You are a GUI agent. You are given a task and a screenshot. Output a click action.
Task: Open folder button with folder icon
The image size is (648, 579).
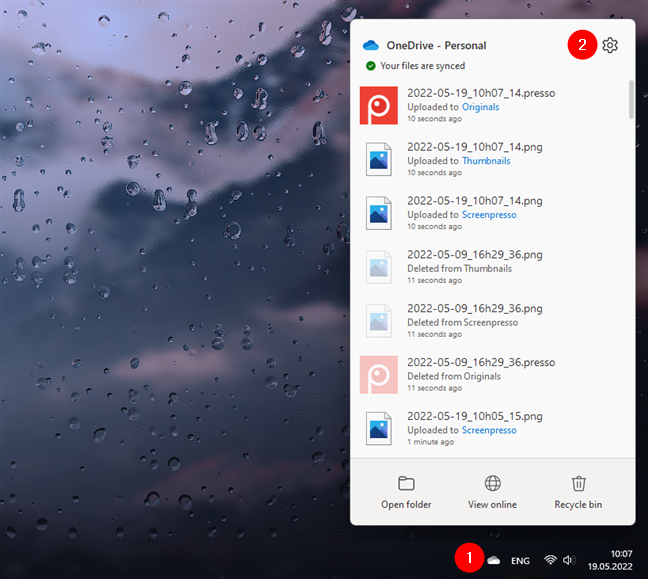pos(406,492)
